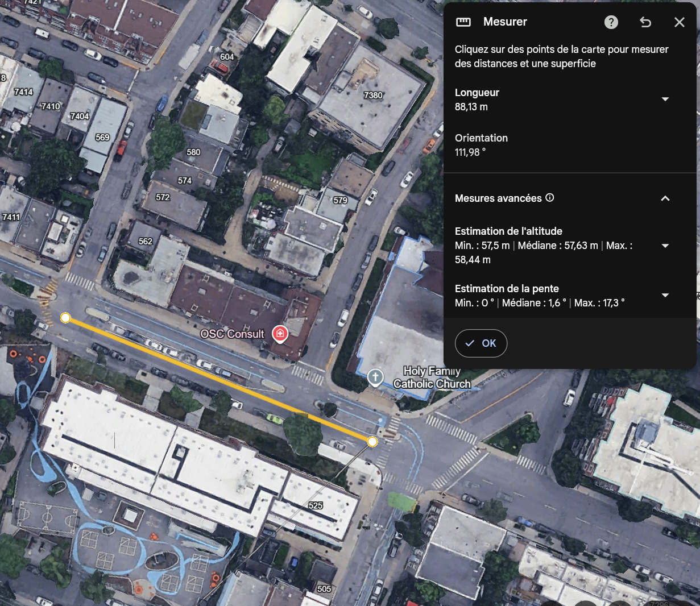This screenshot has height=606, width=700.
Task: Open the Estimation de la pente dropdown
Action: [665, 295]
